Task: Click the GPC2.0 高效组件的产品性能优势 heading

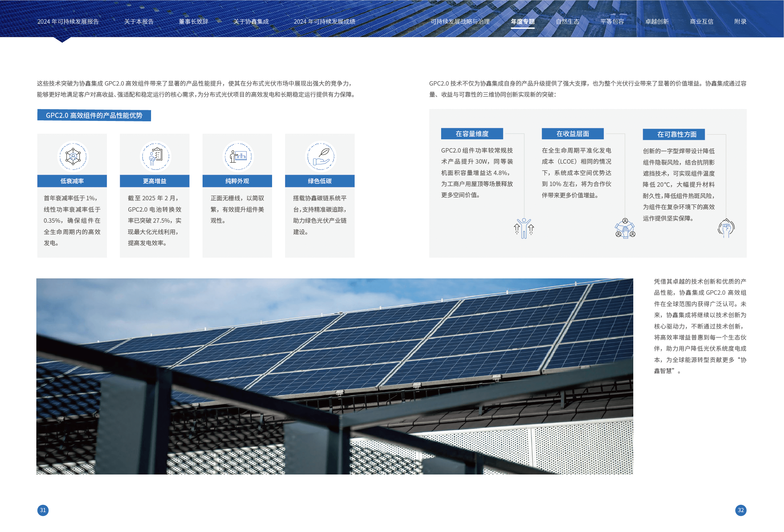Action: click(x=94, y=115)
